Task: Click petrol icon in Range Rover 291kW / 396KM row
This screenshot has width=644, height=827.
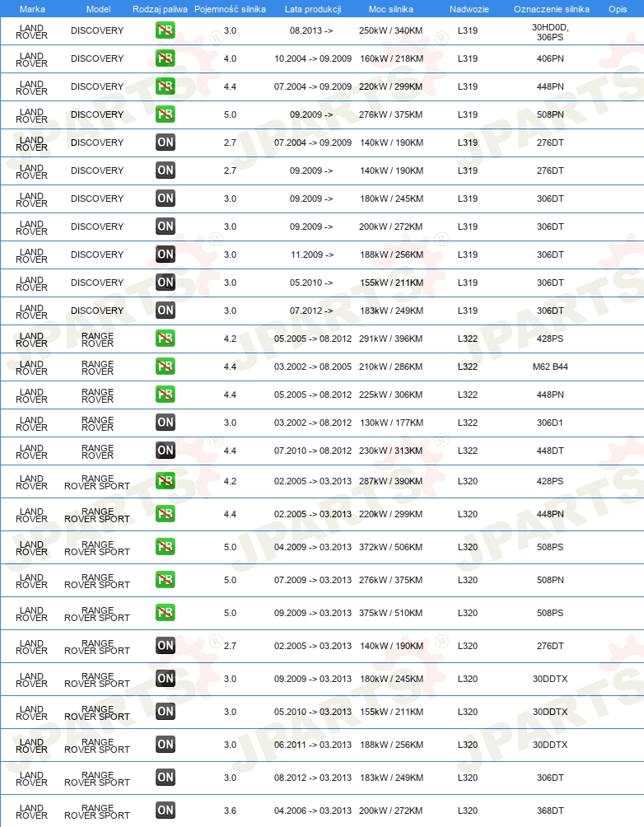Action: click(x=165, y=338)
